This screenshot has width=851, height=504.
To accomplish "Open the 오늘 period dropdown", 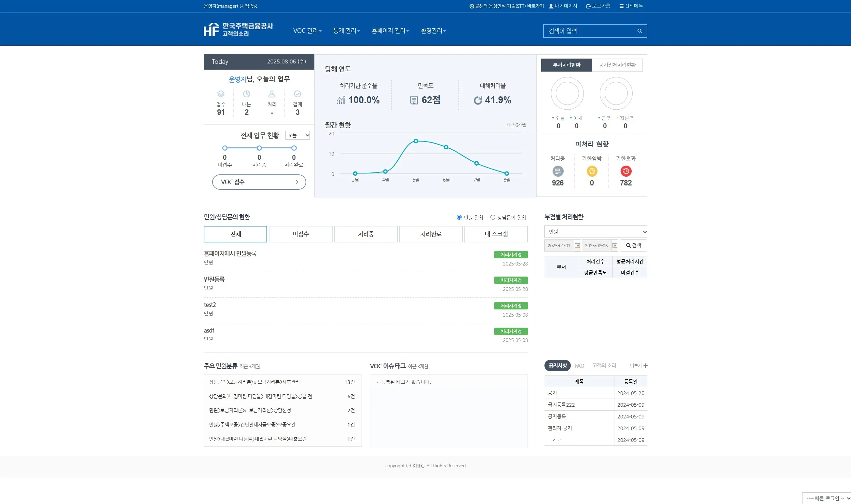I will point(297,135).
